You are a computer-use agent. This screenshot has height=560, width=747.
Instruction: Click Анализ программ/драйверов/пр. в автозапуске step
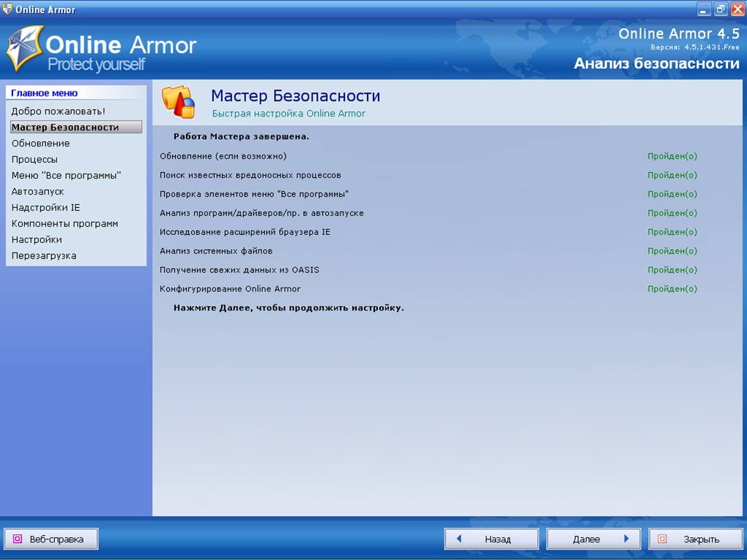pyautogui.click(x=261, y=213)
